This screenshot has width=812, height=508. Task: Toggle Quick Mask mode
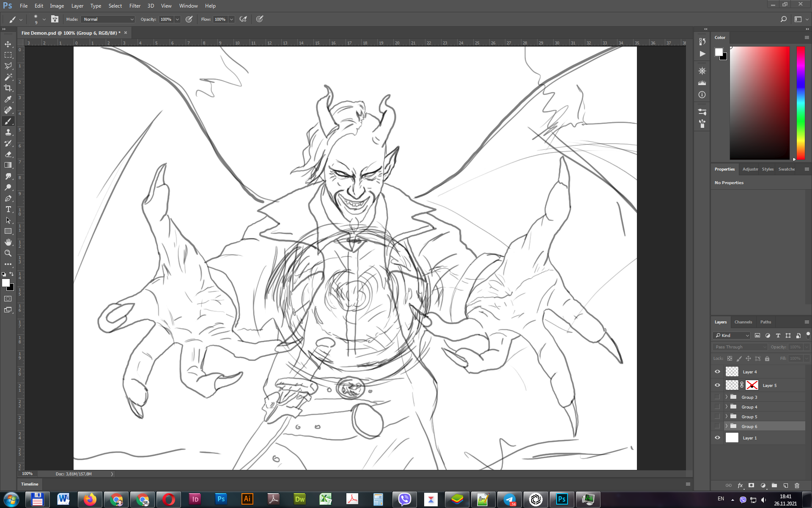pyautogui.click(x=8, y=299)
